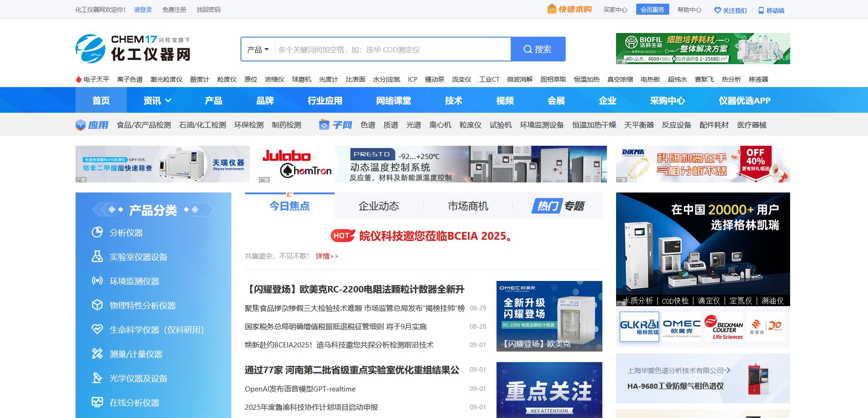Click the ruler icon for 测量/计量仪器

[97, 354]
